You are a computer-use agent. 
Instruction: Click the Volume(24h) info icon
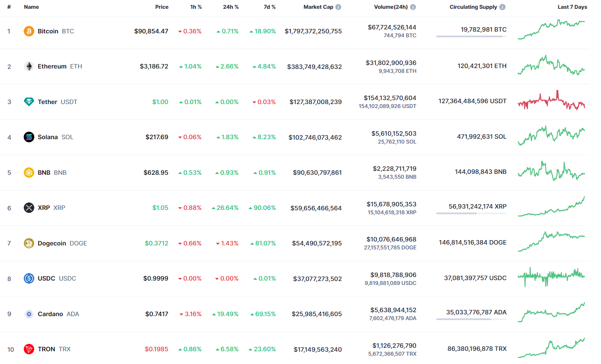413,7
